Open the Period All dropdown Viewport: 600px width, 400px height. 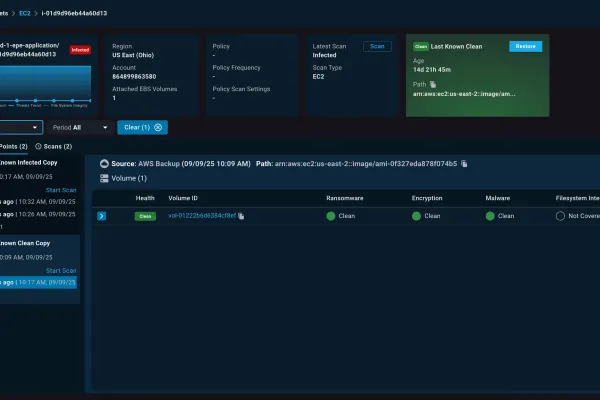[80, 127]
